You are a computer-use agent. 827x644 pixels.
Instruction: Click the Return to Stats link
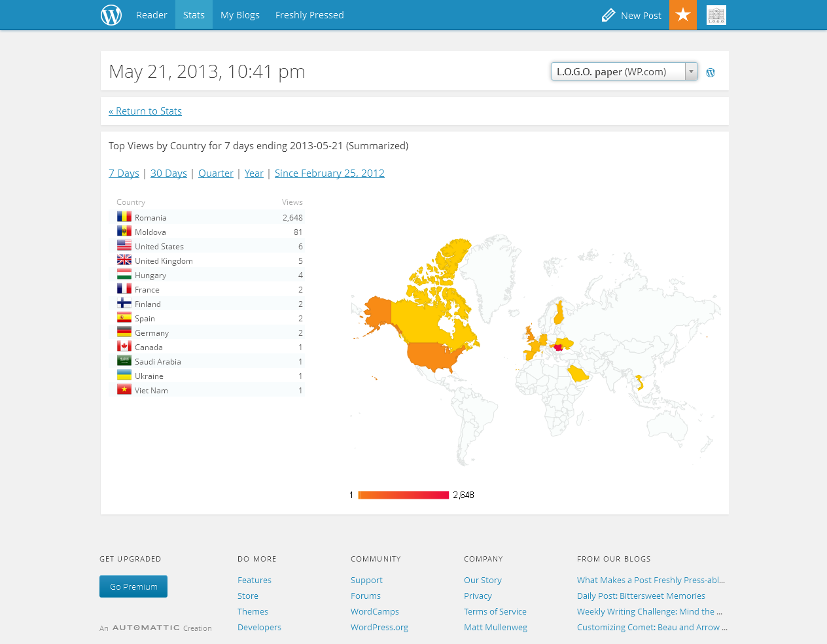145,111
